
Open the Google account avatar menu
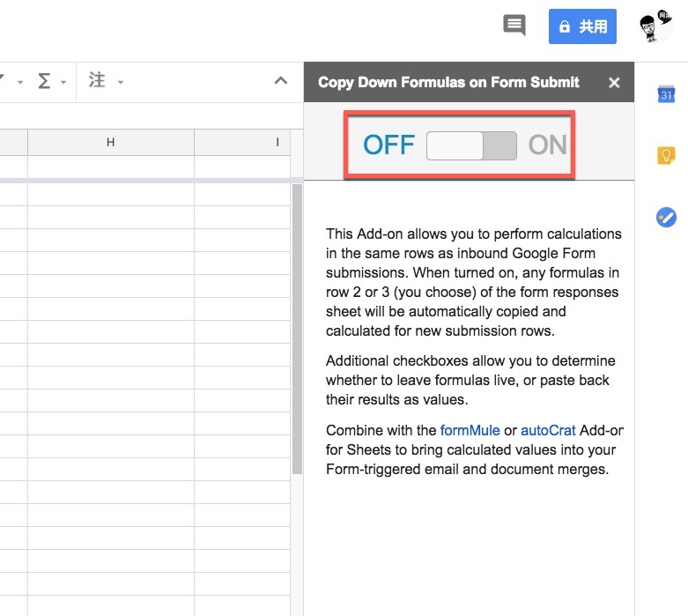656,26
